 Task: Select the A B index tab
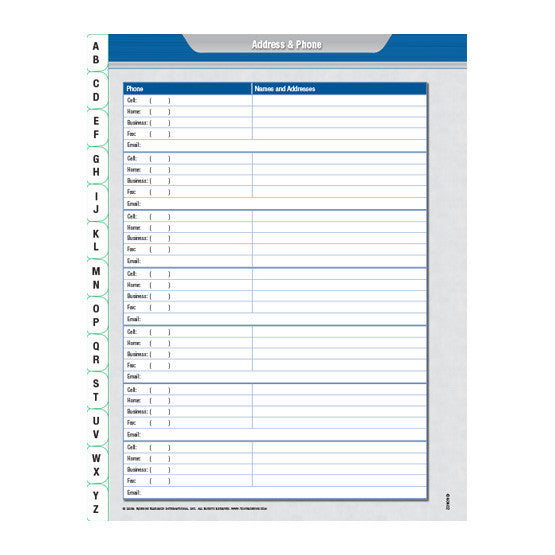point(97,53)
